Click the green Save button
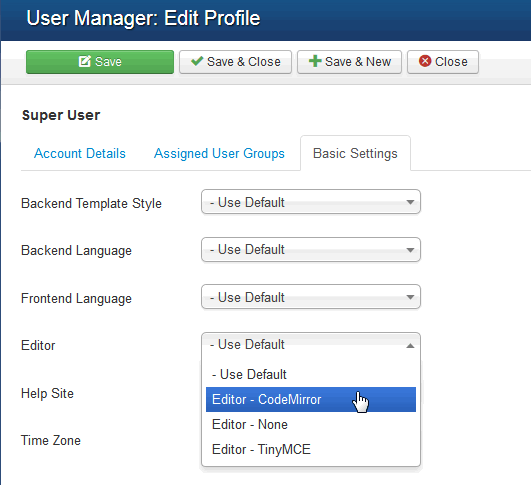The height and width of the screenshot is (485, 531). [100, 62]
